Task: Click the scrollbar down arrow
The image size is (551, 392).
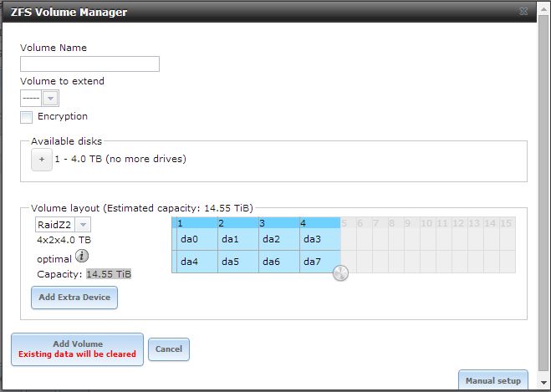Action: [543, 383]
